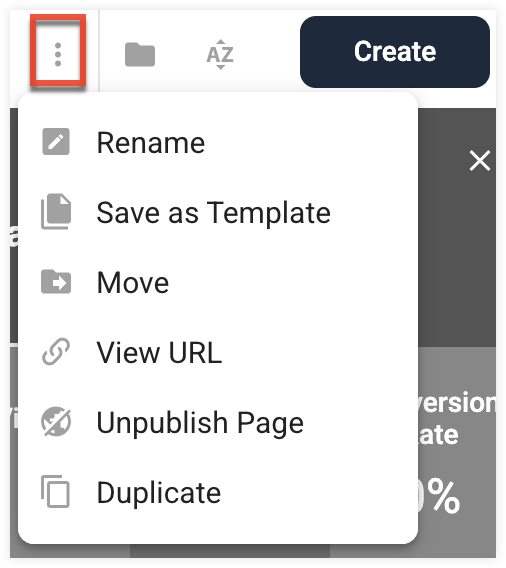Click the overlapping squares Duplicate icon
506x568 pixels.
pos(55,491)
